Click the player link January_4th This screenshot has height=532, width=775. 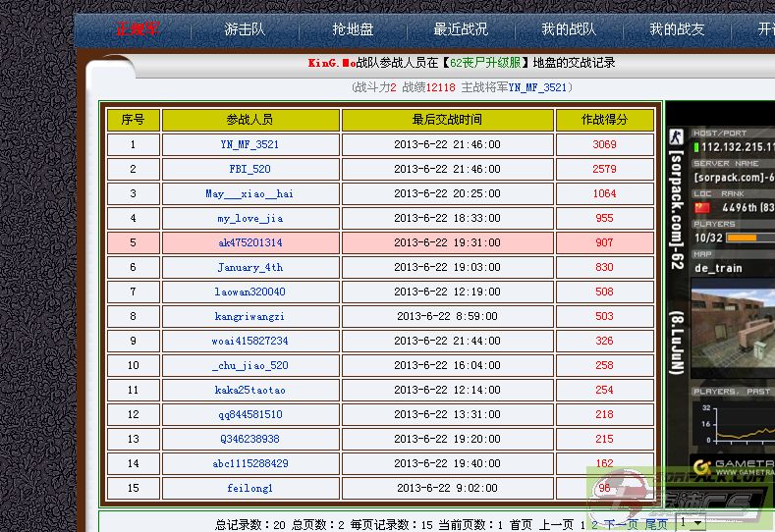click(249, 267)
